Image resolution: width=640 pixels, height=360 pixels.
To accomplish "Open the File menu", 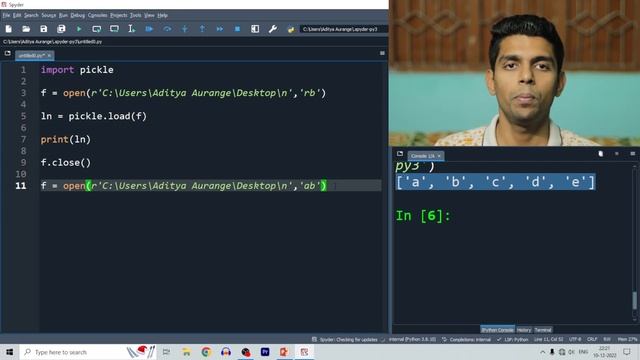I will click(6, 15).
